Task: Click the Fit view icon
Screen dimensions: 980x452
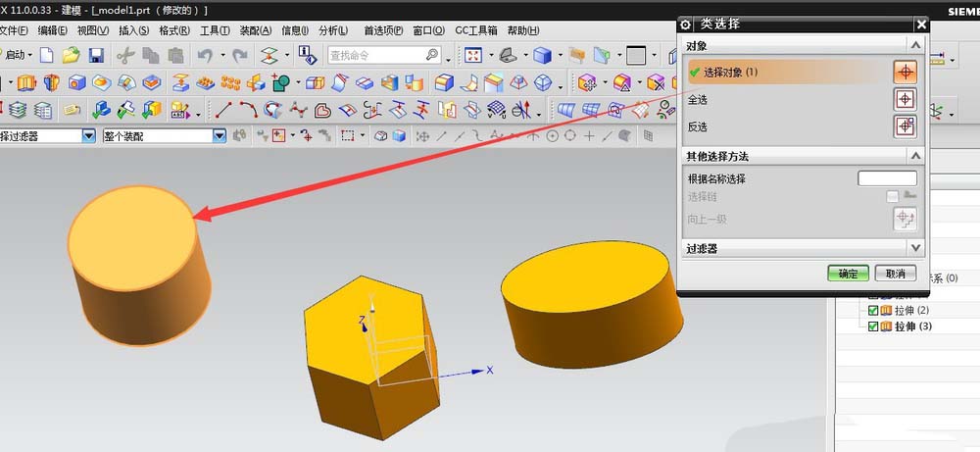Action: (x=473, y=55)
